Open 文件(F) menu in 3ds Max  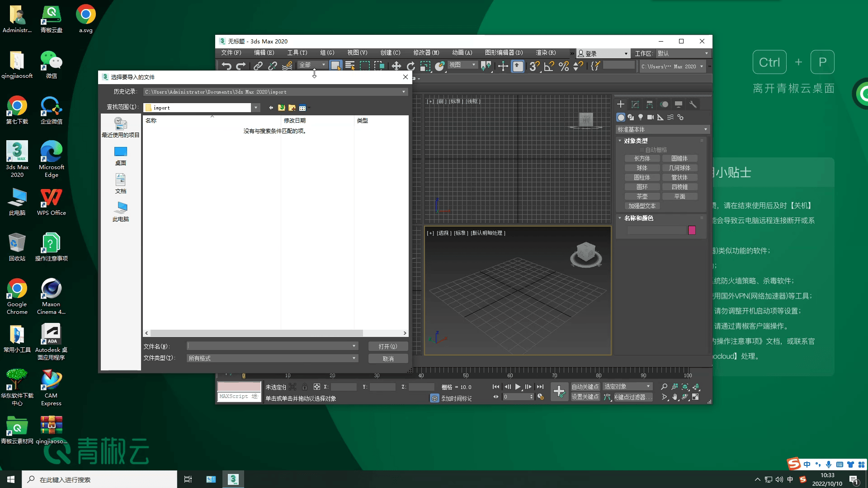[x=231, y=53]
